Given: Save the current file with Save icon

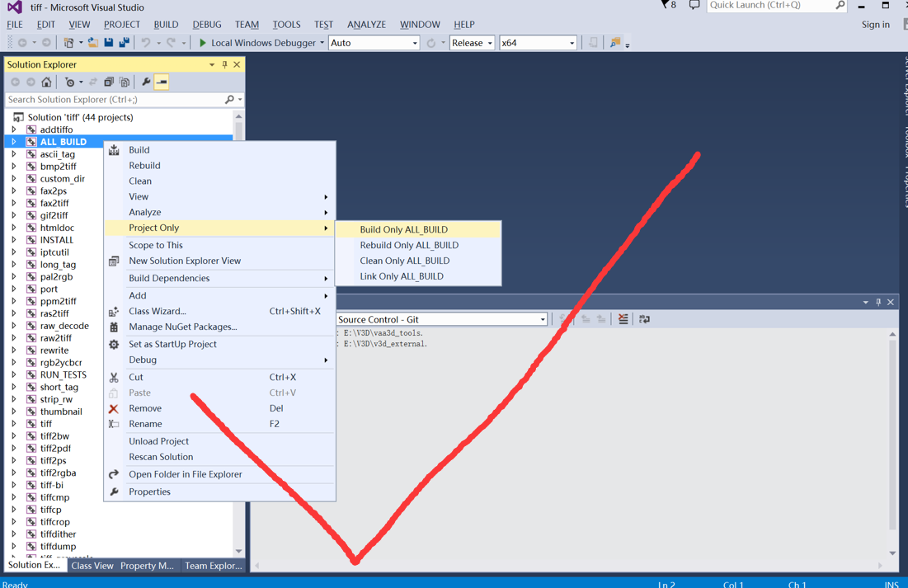Looking at the screenshot, I should point(108,43).
